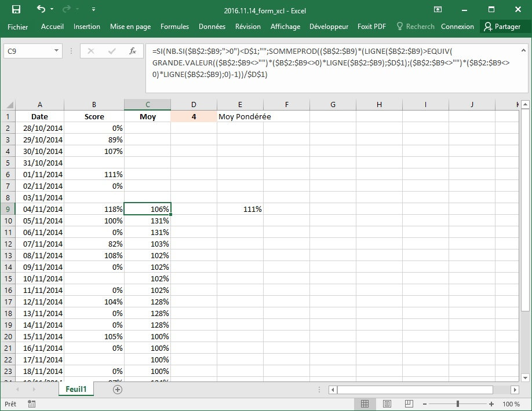Screen dimensions: 532x411
Task: Click the Undo arrow icon
Action: [41, 9]
